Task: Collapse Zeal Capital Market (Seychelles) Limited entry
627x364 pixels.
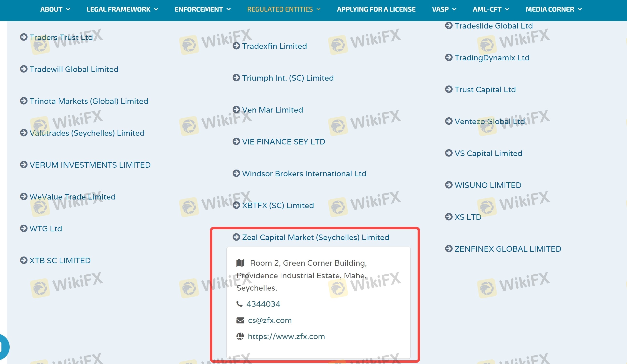Action: pos(315,237)
